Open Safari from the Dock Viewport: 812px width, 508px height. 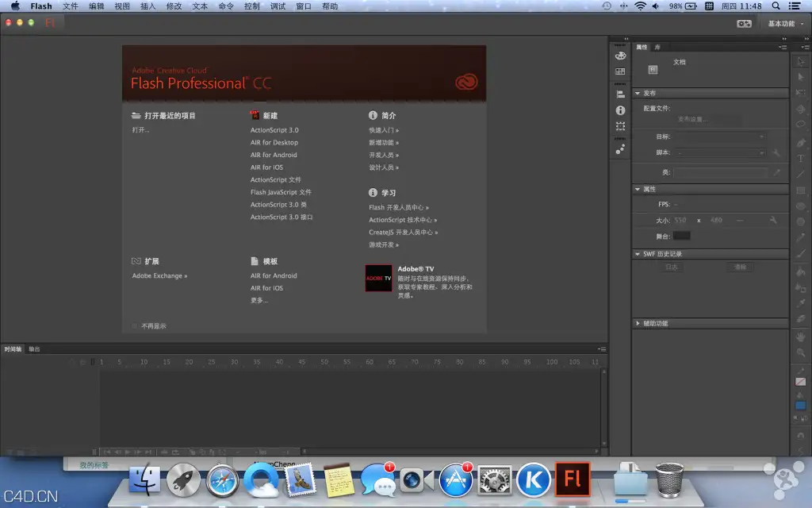(222, 480)
